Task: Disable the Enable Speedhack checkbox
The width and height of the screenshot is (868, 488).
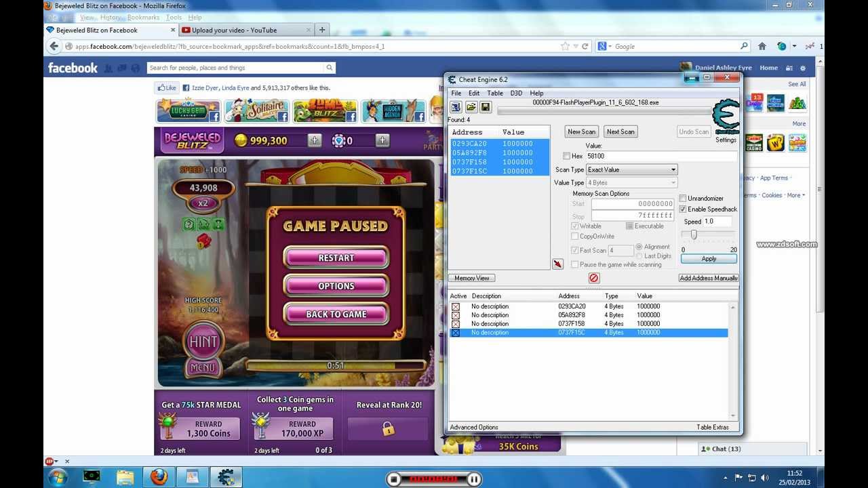Action: (683, 209)
